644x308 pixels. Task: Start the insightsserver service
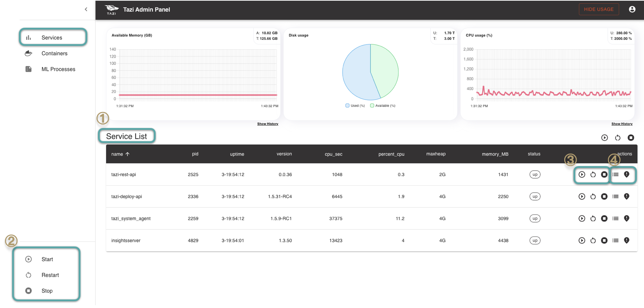[582, 240]
